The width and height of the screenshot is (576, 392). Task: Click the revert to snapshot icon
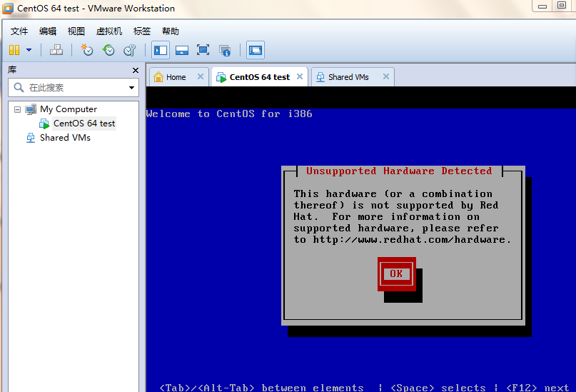tap(108, 50)
